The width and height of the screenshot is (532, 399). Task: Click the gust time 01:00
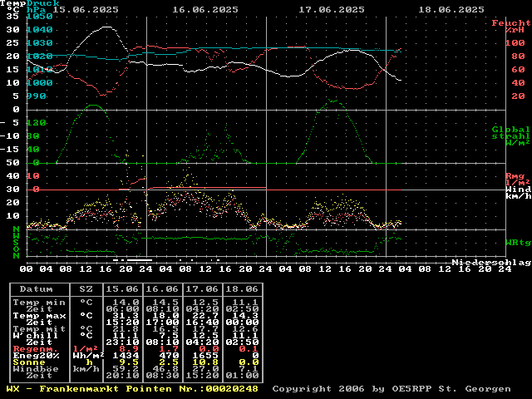tap(242, 376)
